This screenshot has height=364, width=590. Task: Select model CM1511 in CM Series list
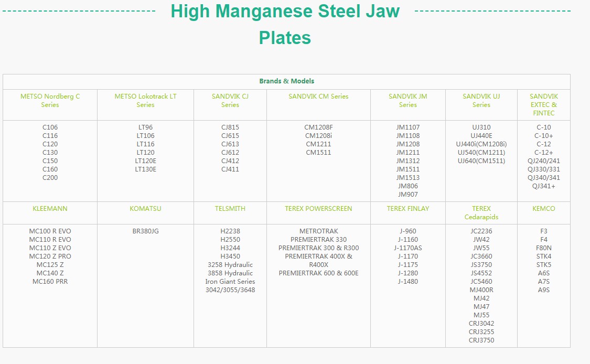click(318, 153)
